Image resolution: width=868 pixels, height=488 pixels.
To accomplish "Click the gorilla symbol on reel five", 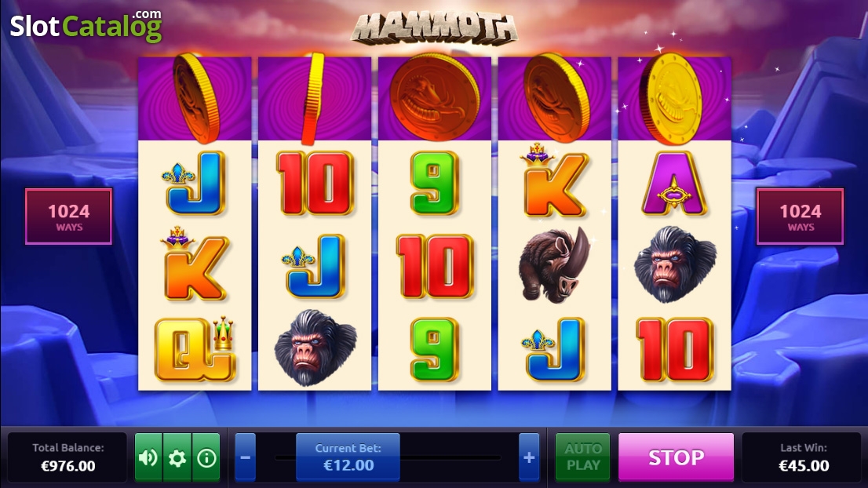I will point(675,264).
